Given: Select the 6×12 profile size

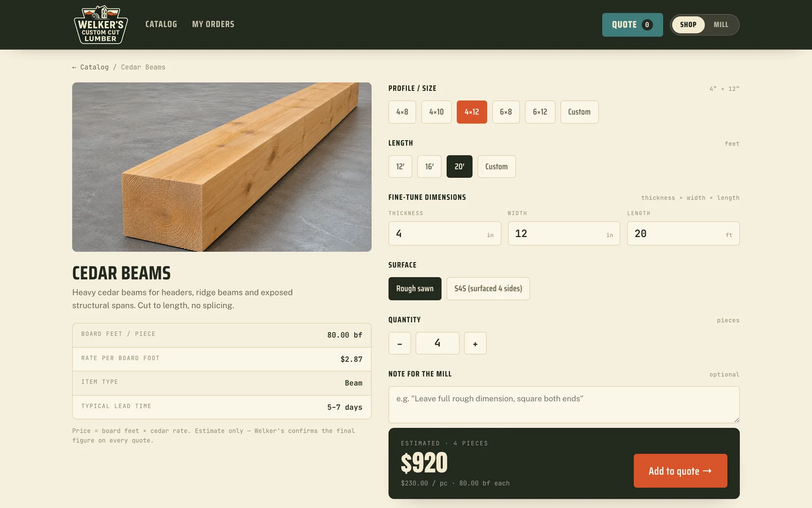Looking at the screenshot, I should pyautogui.click(x=540, y=112).
